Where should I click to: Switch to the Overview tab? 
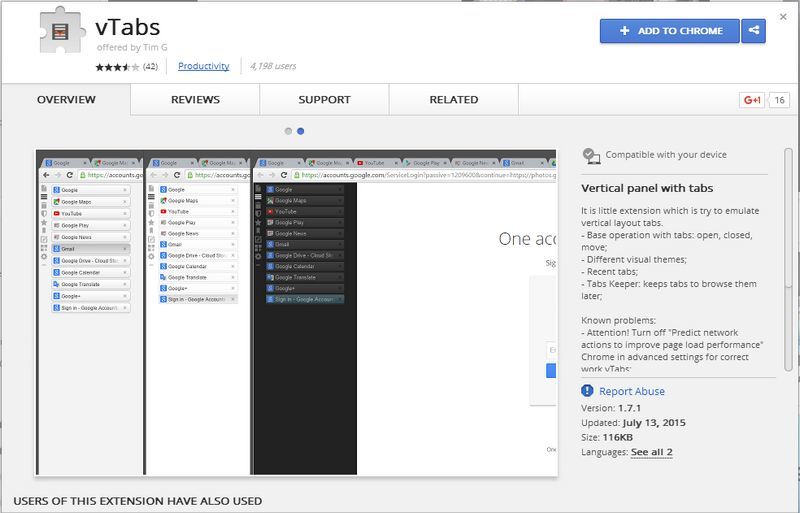[x=66, y=100]
